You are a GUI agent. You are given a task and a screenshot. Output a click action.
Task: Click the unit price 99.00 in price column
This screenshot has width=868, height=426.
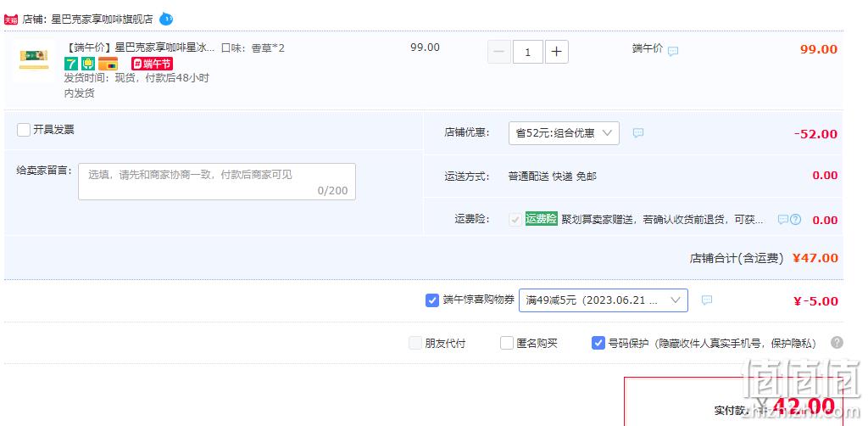426,48
